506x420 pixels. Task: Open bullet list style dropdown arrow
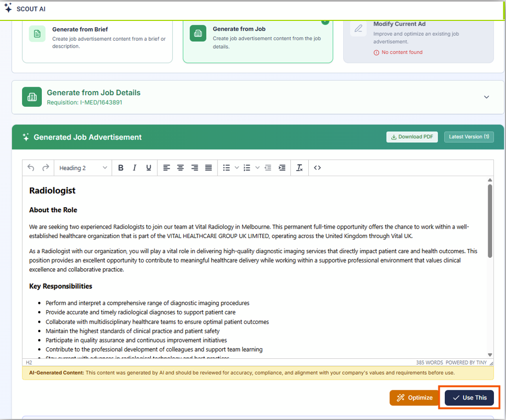237,168
